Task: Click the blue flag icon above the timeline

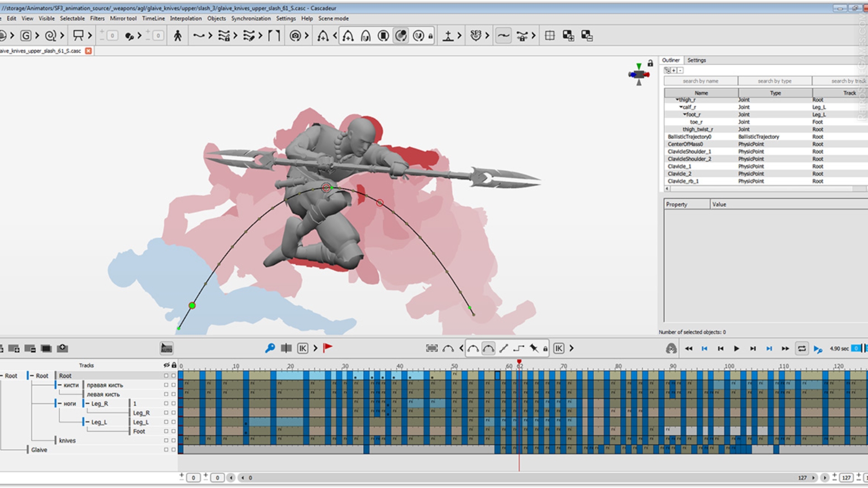Action: 329,347
